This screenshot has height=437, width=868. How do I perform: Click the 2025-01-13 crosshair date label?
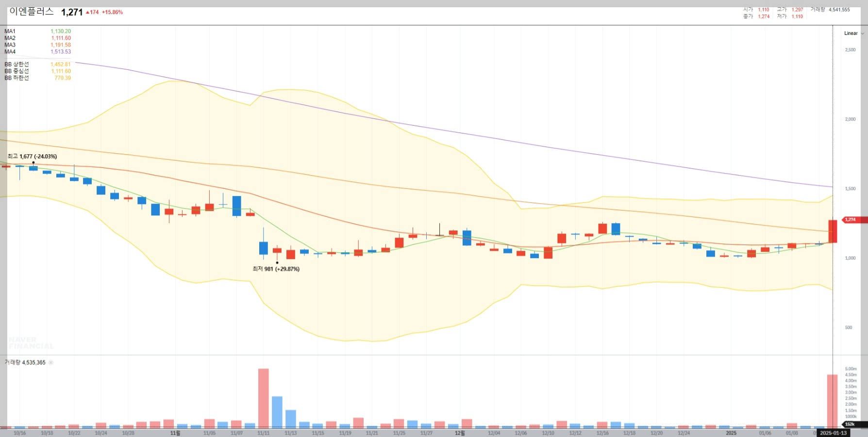833,433
